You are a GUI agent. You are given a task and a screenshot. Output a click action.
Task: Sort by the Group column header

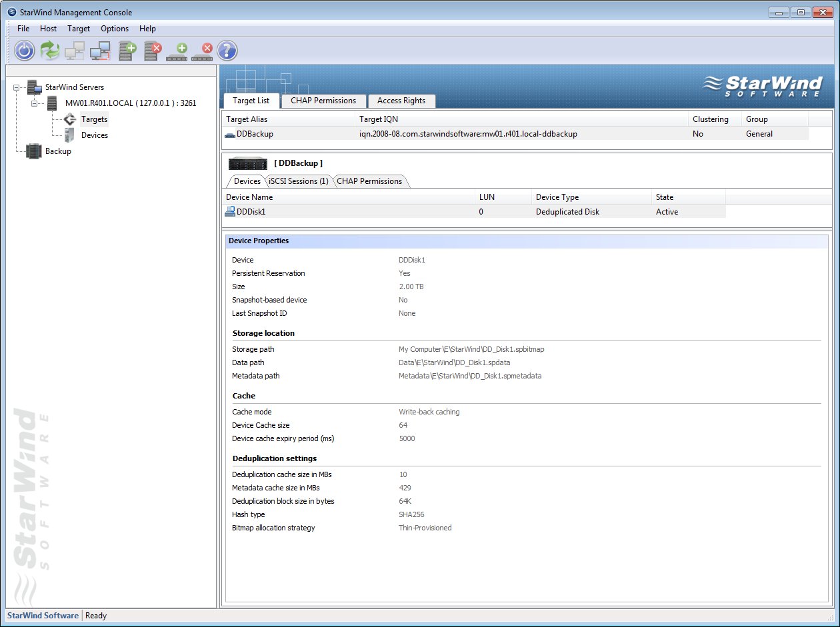pyautogui.click(x=775, y=119)
